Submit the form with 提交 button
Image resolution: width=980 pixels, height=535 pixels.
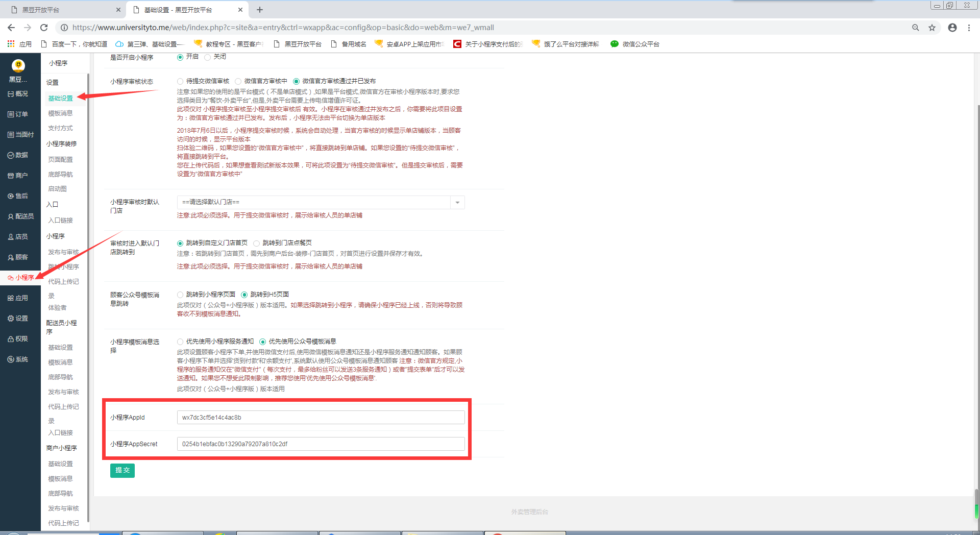pos(122,470)
